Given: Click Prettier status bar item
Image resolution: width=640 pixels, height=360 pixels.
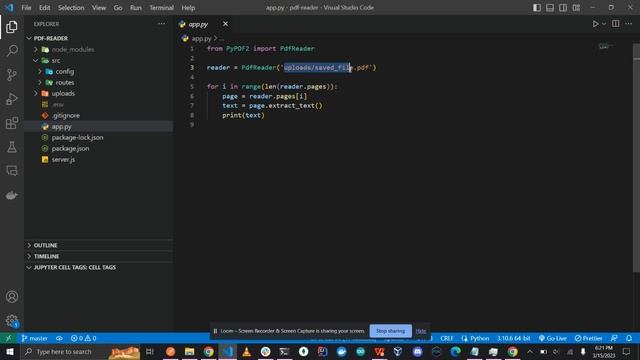Looking at the screenshot, I should (x=588, y=338).
